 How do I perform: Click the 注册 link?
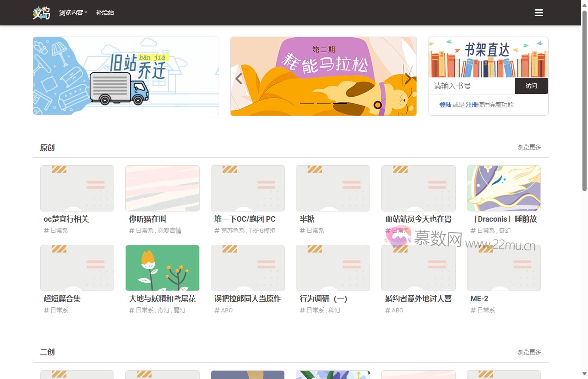pos(472,105)
